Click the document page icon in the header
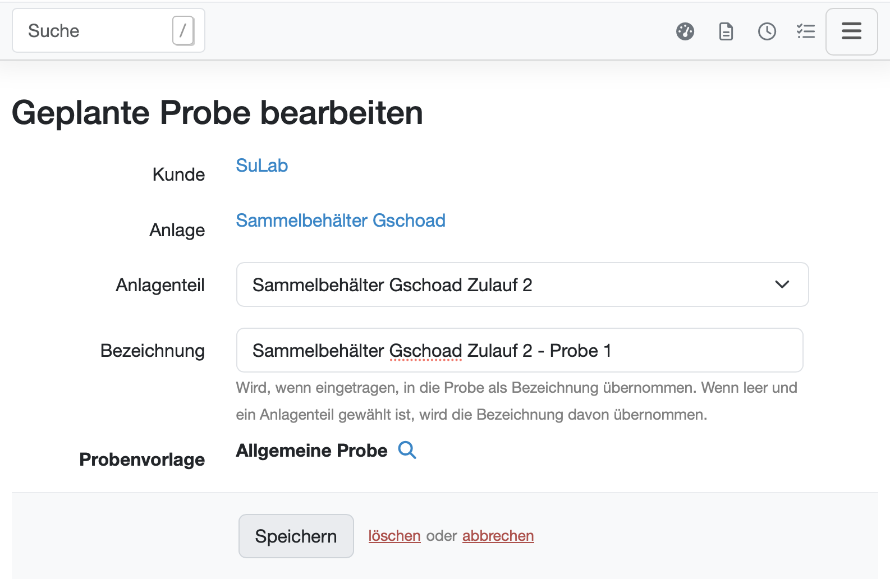890x588 pixels. (x=726, y=31)
